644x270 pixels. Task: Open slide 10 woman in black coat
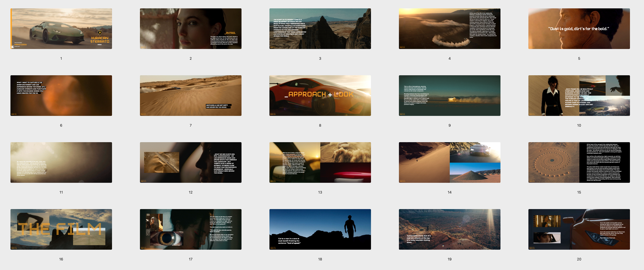coord(579,95)
